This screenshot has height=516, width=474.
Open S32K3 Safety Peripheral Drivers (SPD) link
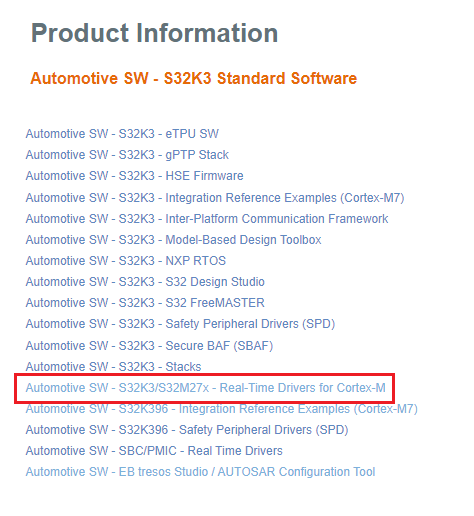(180, 324)
